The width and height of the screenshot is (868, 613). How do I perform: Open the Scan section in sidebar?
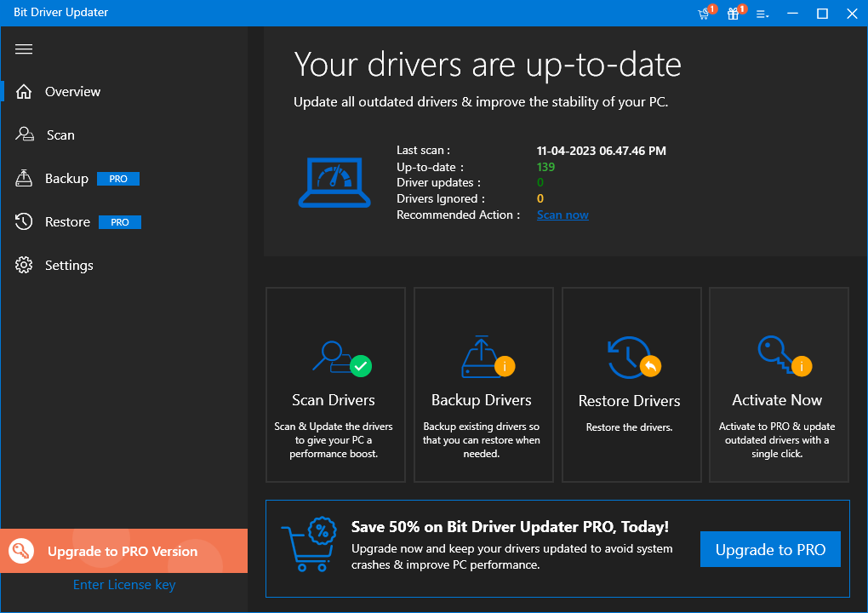coord(60,135)
